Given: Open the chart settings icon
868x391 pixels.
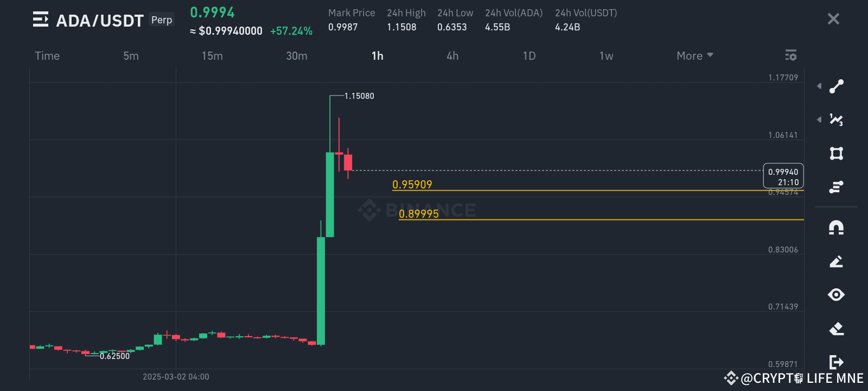Looking at the screenshot, I should [790, 55].
